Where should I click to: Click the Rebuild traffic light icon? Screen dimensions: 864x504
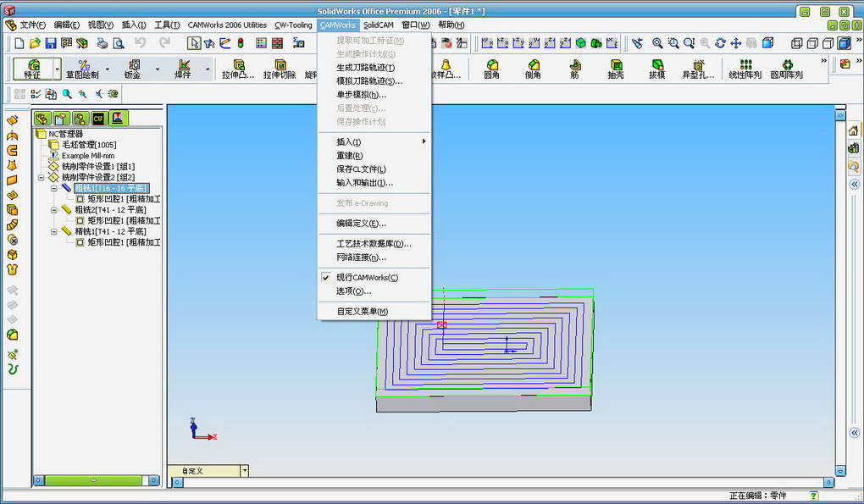tap(241, 43)
